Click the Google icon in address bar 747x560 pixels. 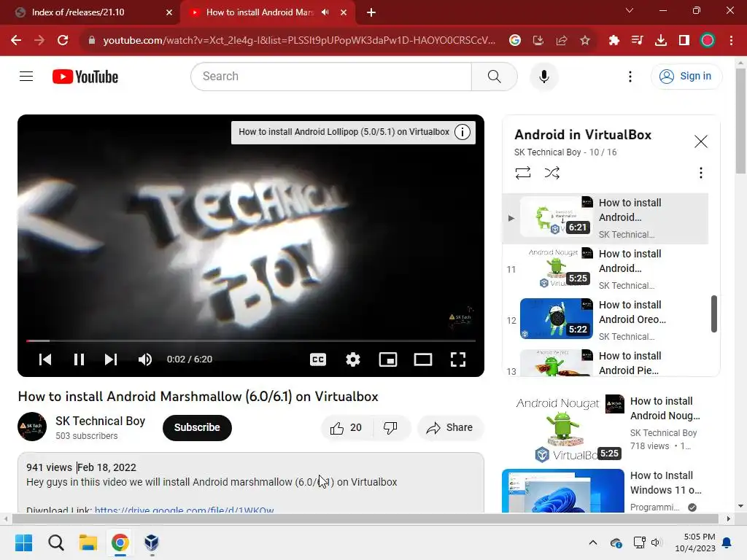point(514,41)
